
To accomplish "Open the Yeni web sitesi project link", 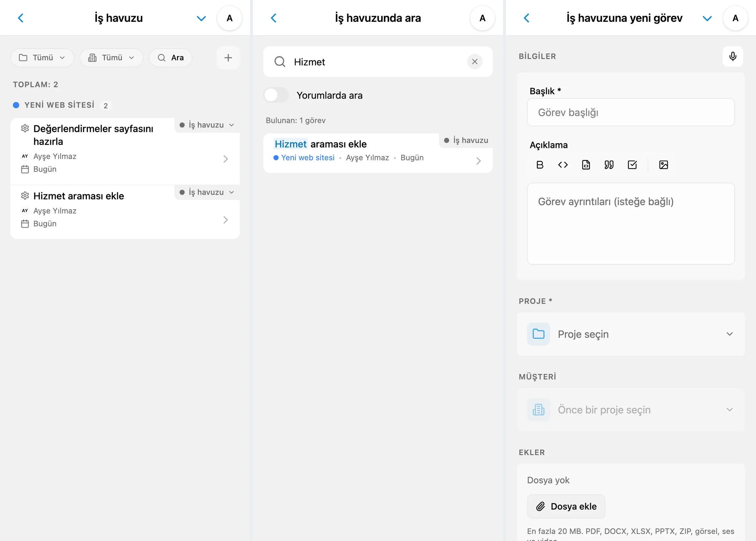I will 304,157.
